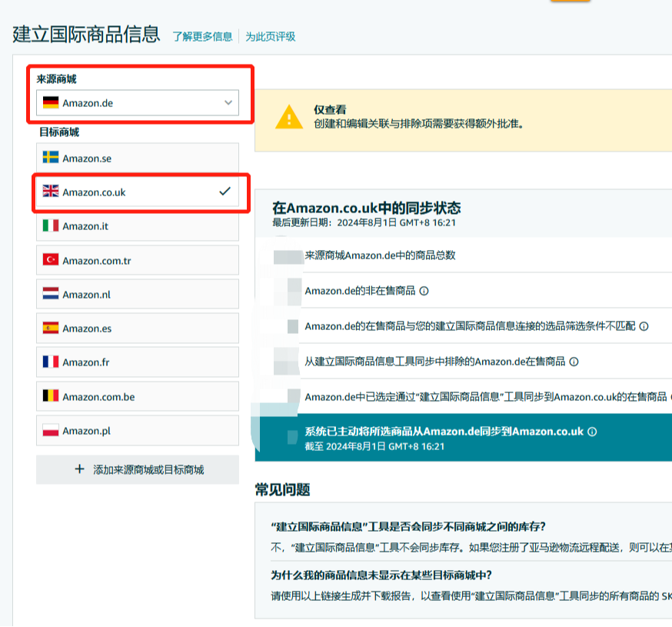The image size is (672, 627).
Task: Click FAQ question about syncing inventory
Action: pos(408,527)
